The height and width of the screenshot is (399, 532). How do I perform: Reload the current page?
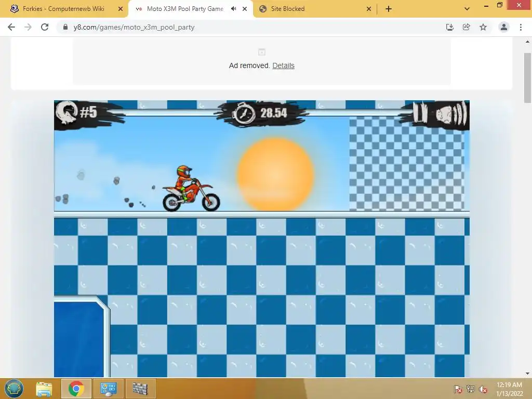pyautogui.click(x=45, y=27)
